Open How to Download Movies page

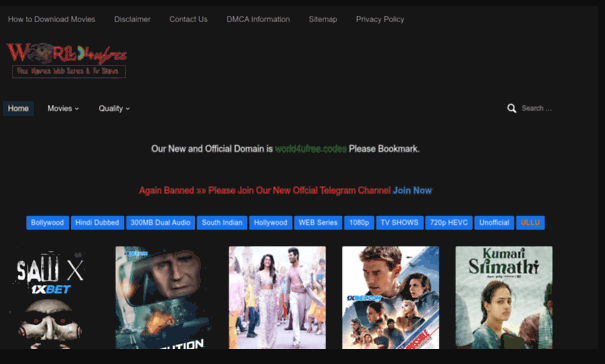[51, 19]
